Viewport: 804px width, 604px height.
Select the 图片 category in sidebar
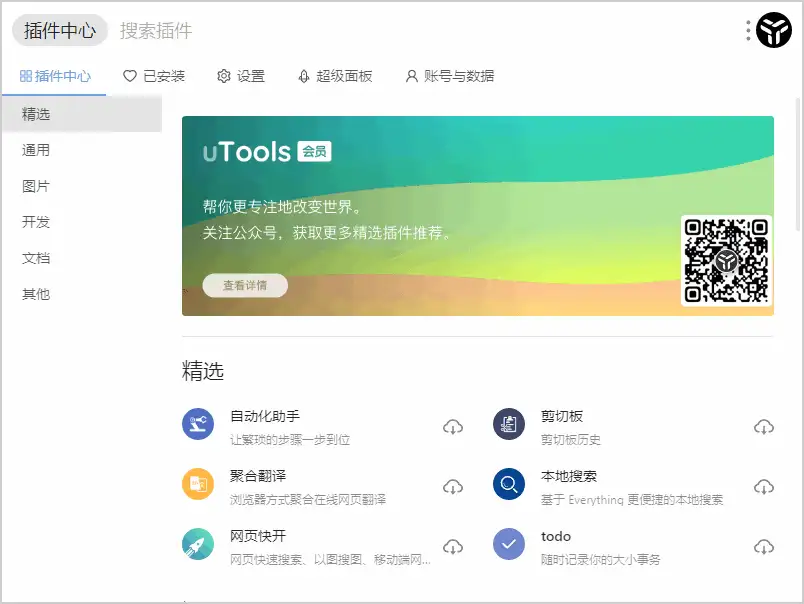click(37, 186)
